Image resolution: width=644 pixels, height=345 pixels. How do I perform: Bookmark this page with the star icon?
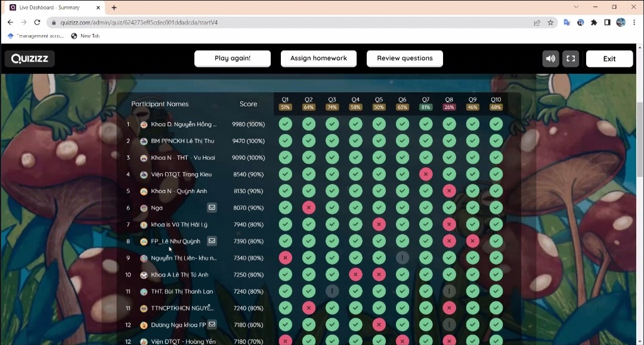[x=550, y=23]
